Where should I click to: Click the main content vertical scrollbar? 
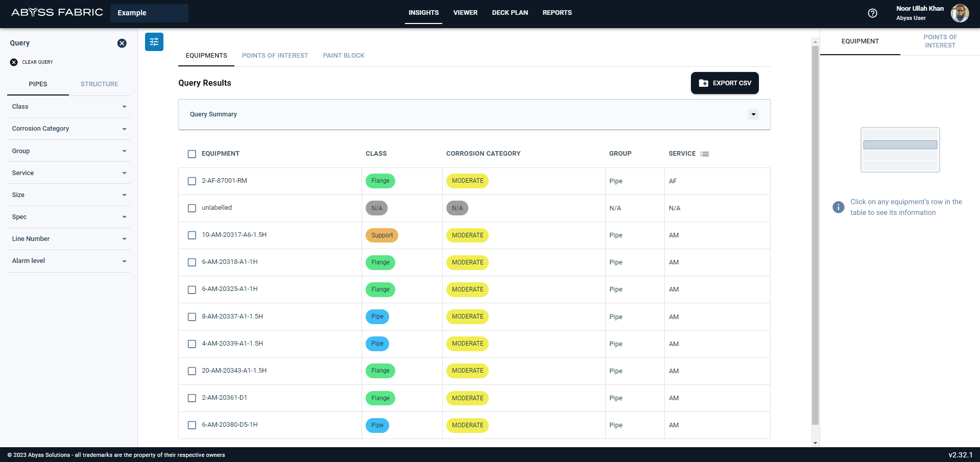pos(815,235)
